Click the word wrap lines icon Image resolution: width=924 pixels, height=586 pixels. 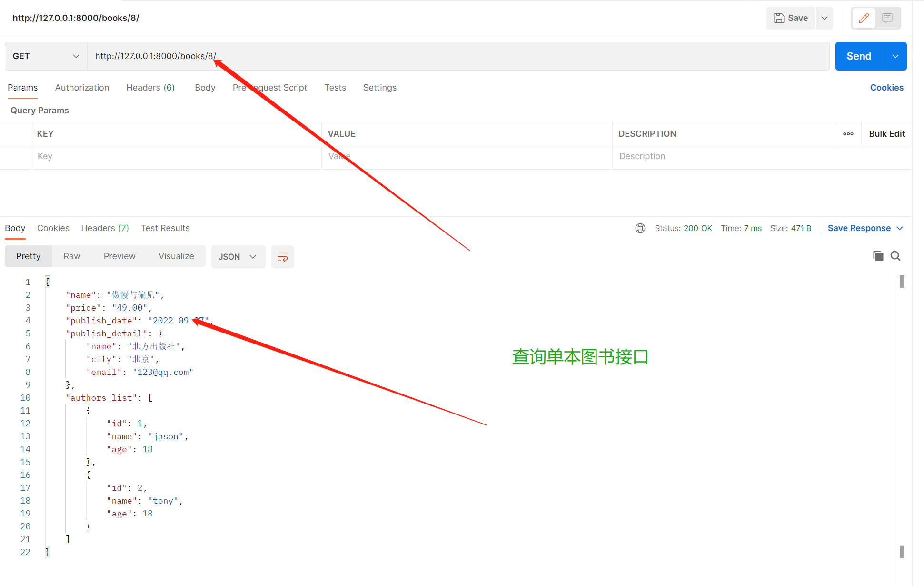[x=282, y=257]
